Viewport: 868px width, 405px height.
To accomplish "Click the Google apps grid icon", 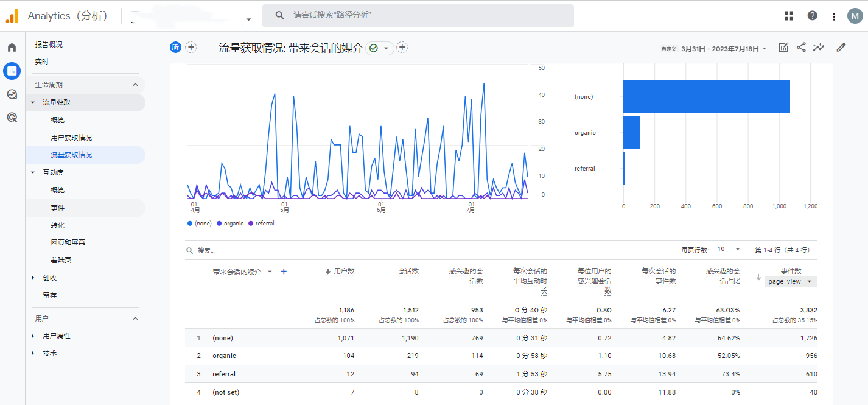I will click(x=789, y=16).
